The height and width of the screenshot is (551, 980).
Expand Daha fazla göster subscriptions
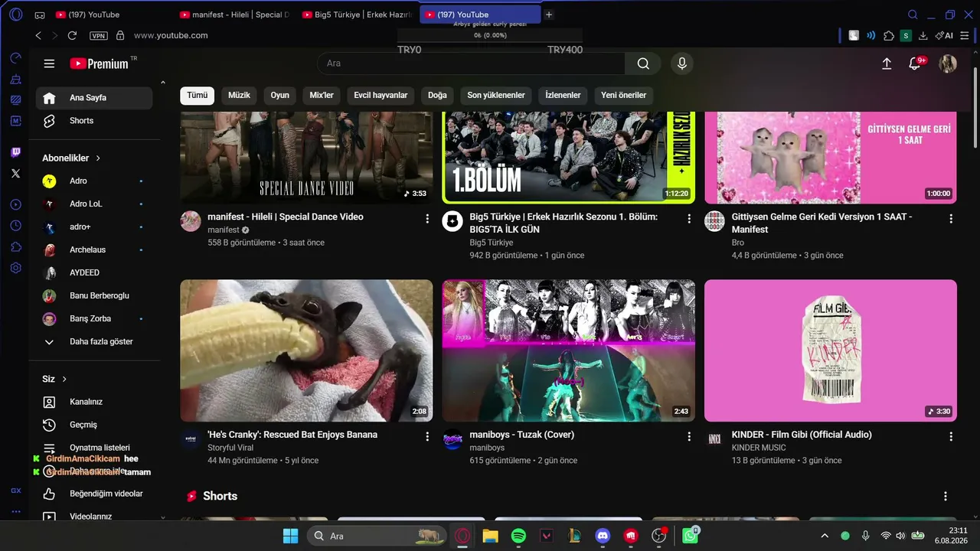pyautogui.click(x=94, y=341)
